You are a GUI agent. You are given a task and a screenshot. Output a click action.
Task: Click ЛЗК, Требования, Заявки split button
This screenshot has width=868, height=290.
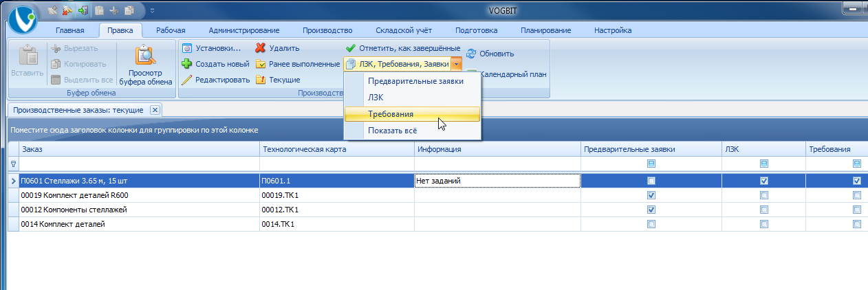(x=398, y=64)
